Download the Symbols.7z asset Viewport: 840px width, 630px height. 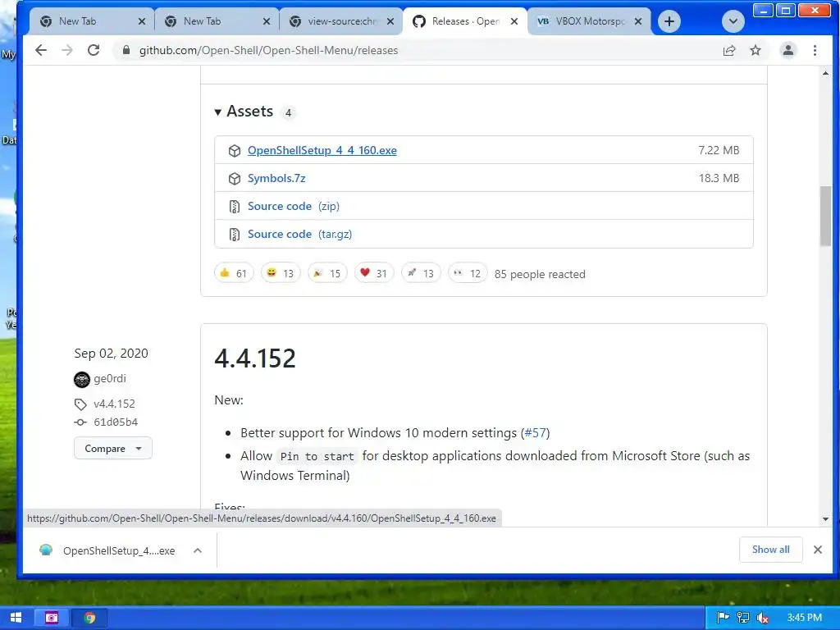pos(276,178)
